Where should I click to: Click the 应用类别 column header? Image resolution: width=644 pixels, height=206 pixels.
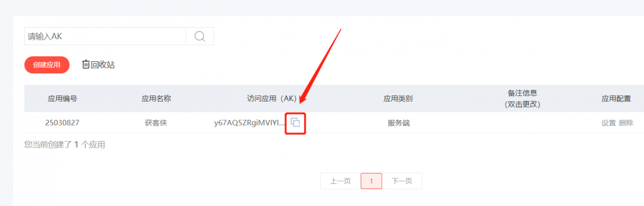pyautogui.click(x=398, y=98)
